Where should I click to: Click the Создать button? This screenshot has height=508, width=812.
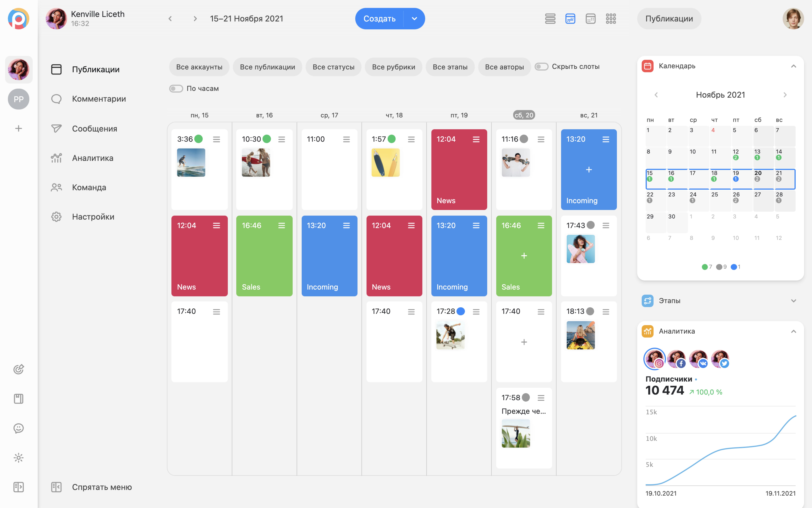pyautogui.click(x=379, y=18)
